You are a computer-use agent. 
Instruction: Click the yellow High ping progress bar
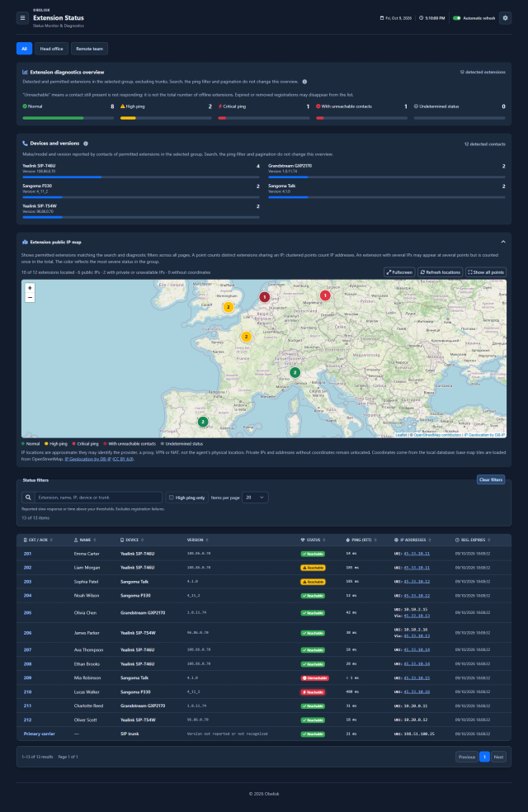click(x=166, y=118)
